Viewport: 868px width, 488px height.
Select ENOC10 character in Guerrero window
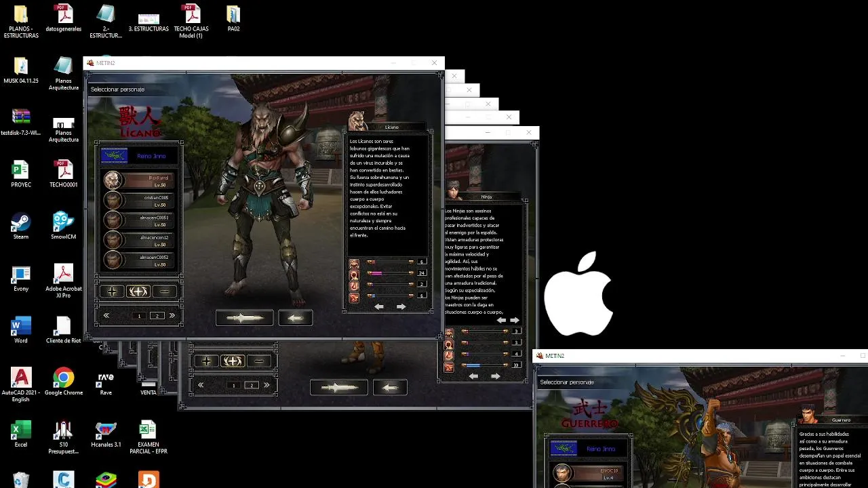(x=587, y=473)
